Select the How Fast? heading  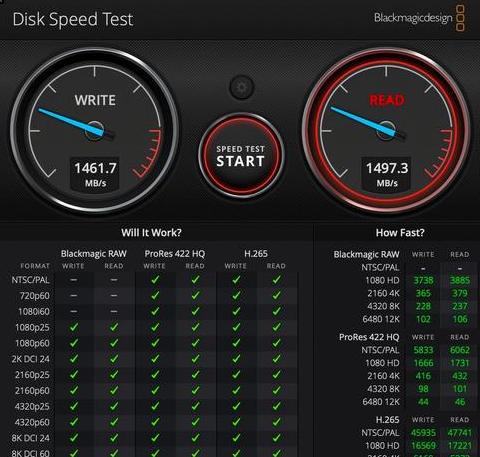click(x=400, y=232)
